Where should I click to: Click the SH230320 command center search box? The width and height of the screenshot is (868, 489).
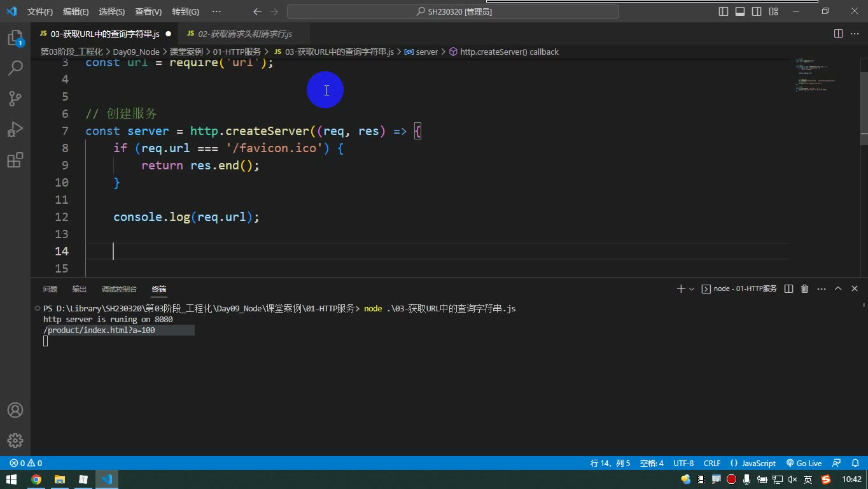point(453,11)
